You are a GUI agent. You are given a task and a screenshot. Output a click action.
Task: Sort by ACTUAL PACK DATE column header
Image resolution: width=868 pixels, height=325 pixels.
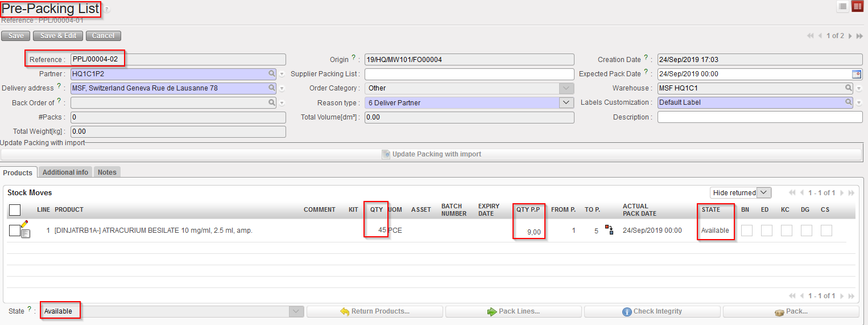coord(639,210)
